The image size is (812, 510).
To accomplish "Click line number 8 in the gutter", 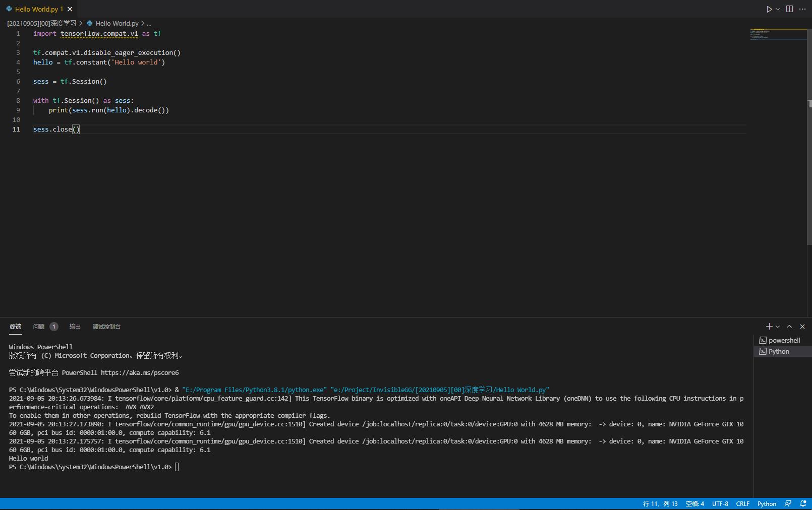I will [18, 101].
